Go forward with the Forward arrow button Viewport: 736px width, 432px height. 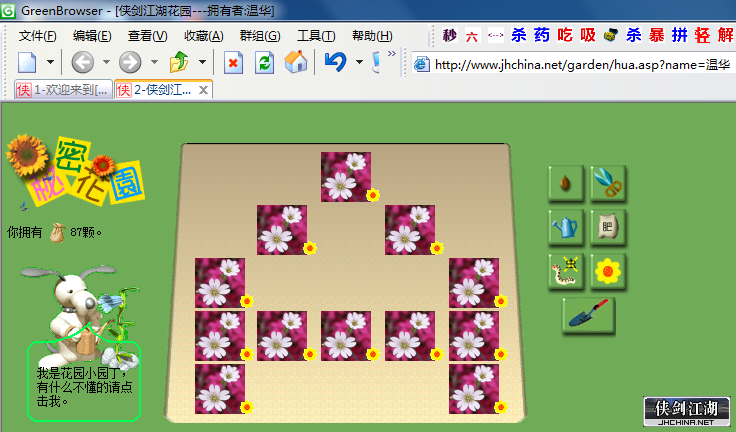click(x=130, y=62)
